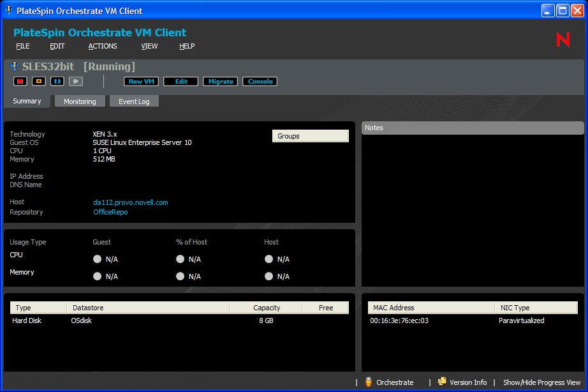Viewport: 588px width, 392px height.
Task: Select MAC address 00:16:3e:76:ec:03
Action: click(399, 320)
